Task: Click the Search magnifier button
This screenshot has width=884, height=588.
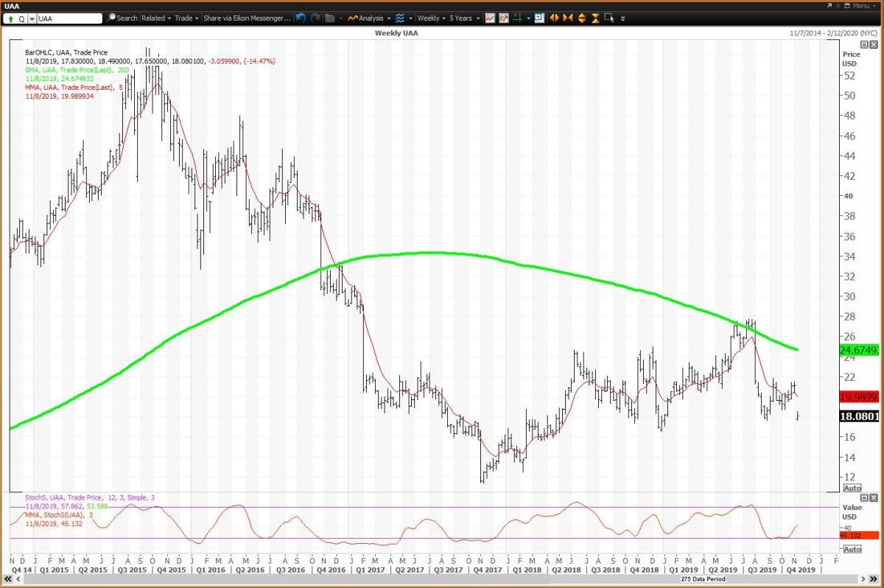Action: 122,18
